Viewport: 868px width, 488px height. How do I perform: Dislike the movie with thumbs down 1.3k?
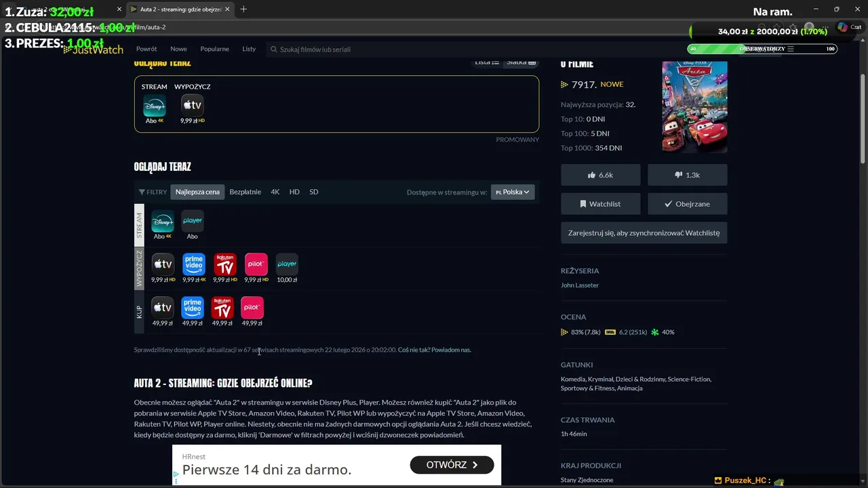click(687, 175)
